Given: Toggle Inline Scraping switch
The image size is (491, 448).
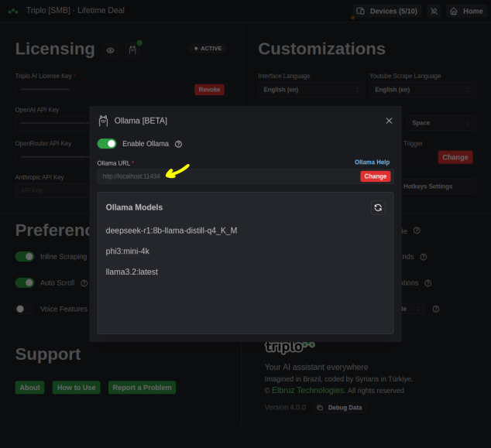Looking at the screenshot, I should 25,257.
